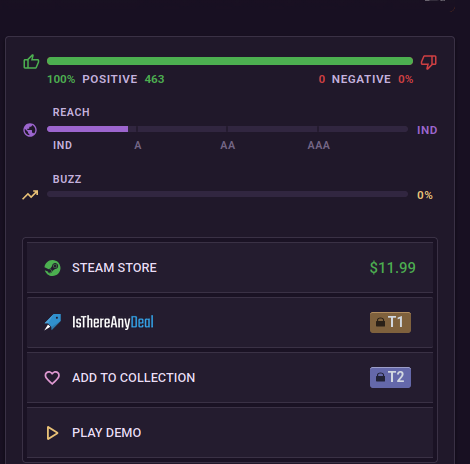Click the yellow trending Buzz arrow icon
Screen dimensions: 470x464
click(x=30, y=195)
